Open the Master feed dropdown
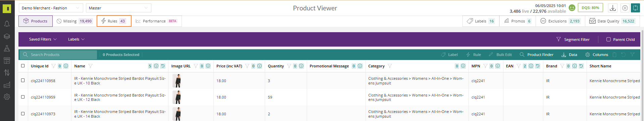The height and width of the screenshot is (121, 644). [x=118, y=8]
